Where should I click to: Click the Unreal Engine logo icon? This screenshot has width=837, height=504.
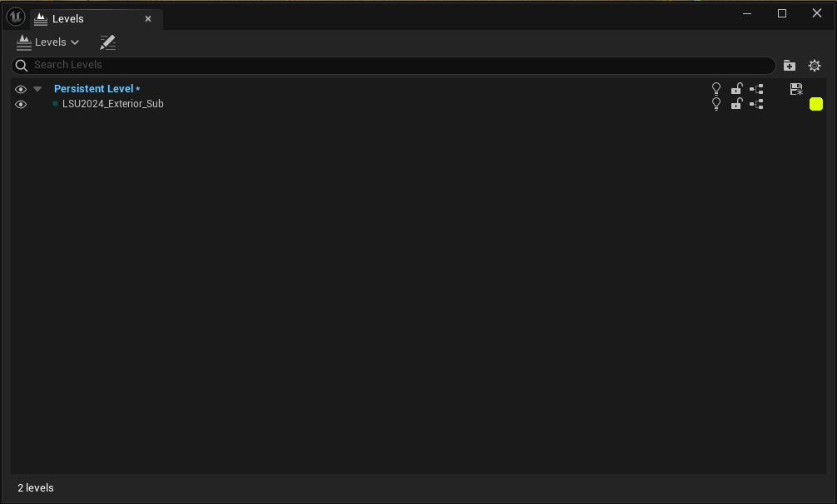[16, 17]
